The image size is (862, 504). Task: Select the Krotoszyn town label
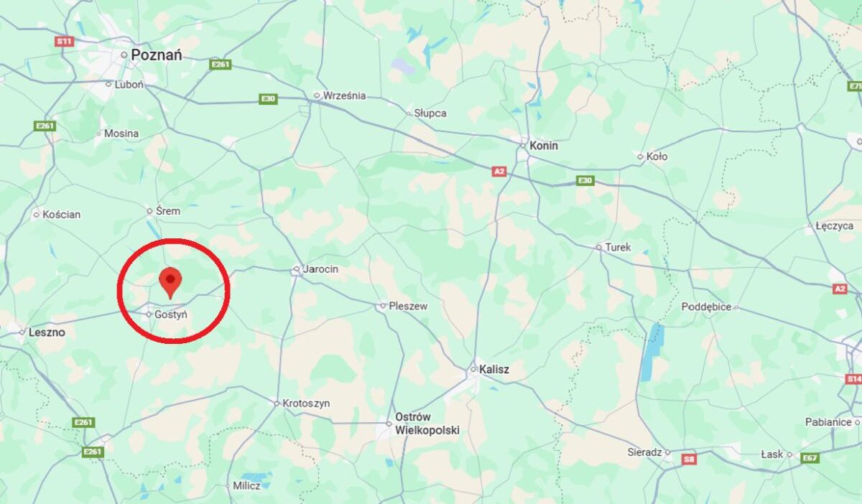pos(307,403)
